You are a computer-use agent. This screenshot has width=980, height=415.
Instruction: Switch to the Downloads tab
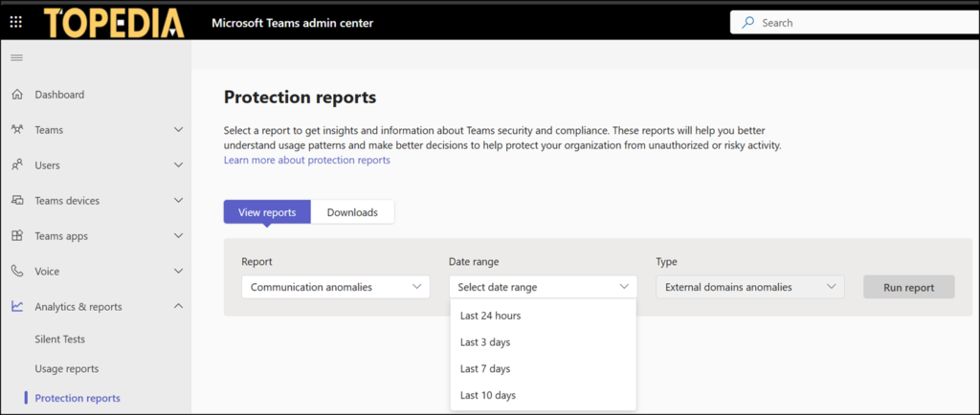(x=352, y=212)
